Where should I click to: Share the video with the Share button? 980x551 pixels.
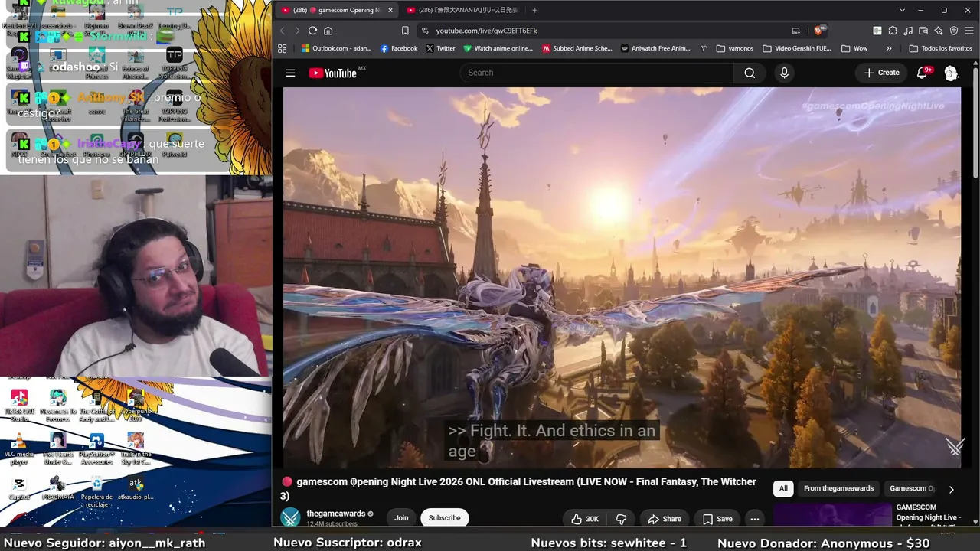coord(664,519)
